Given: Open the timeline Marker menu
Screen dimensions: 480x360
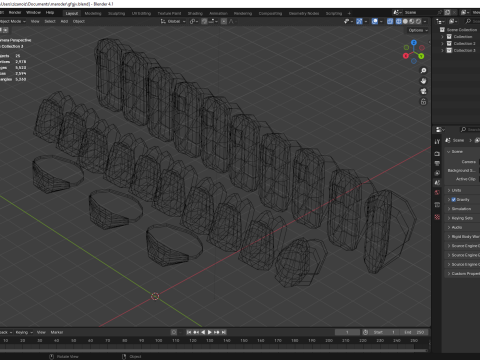Looking at the screenshot, I should (57, 332).
